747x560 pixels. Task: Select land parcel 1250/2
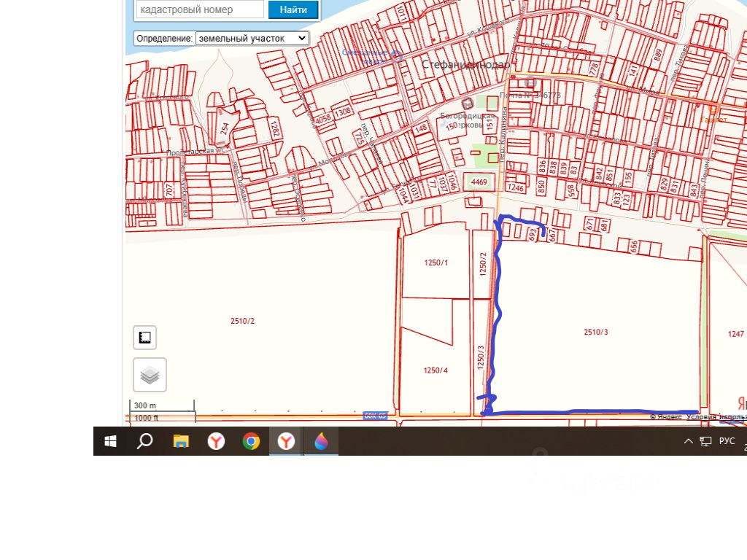[x=483, y=264]
